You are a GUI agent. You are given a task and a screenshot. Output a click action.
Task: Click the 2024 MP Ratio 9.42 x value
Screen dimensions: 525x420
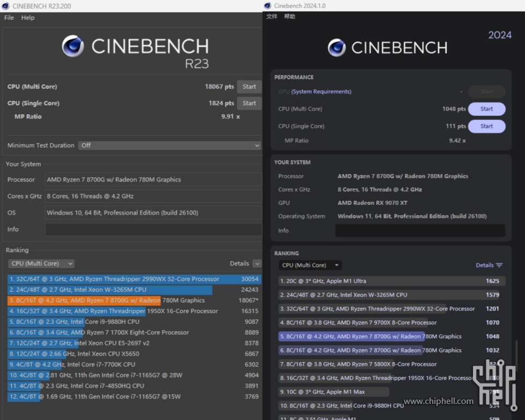[457, 141]
